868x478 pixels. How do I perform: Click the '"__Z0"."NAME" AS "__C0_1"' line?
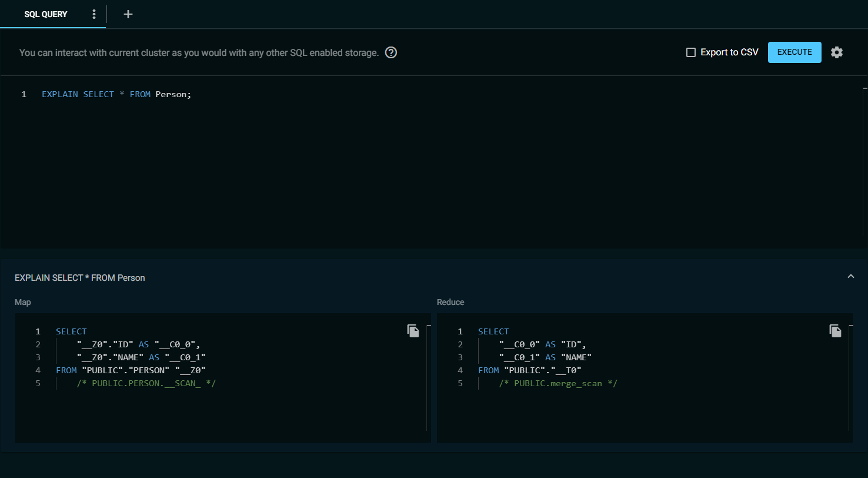click(141, 357)
